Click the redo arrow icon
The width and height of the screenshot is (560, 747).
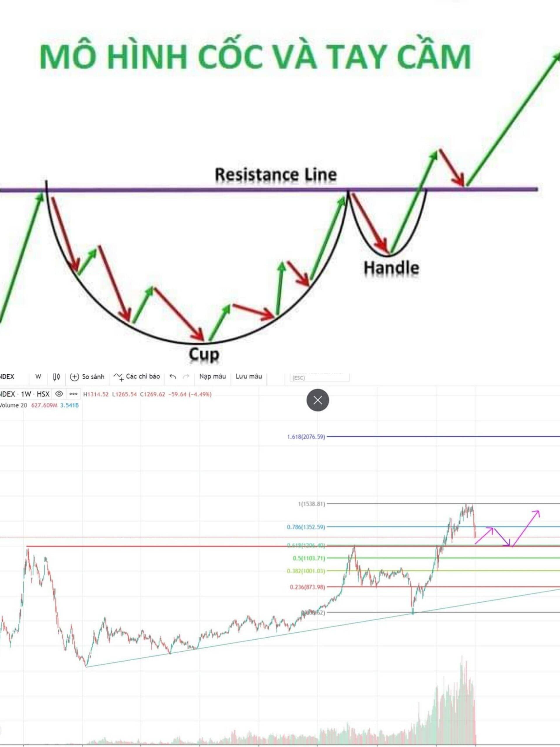tap(186, 376)
